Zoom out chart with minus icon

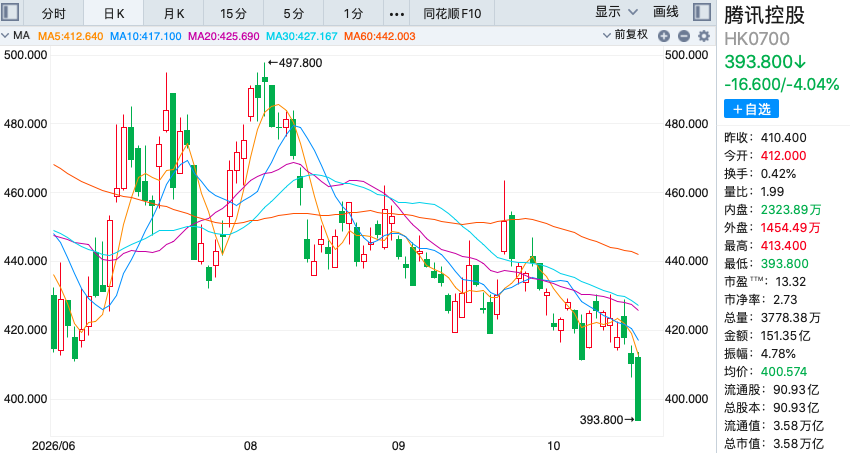[684, 36]
